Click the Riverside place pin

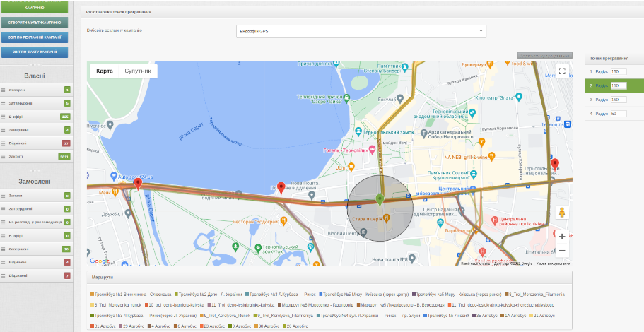click(110, 125)
